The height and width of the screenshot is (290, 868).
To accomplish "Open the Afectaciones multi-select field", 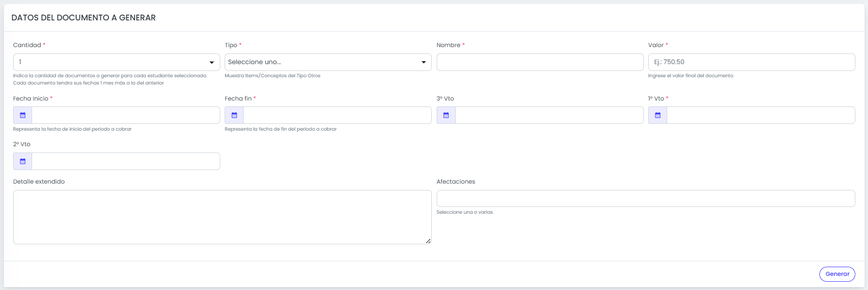I will pos(646,198).
